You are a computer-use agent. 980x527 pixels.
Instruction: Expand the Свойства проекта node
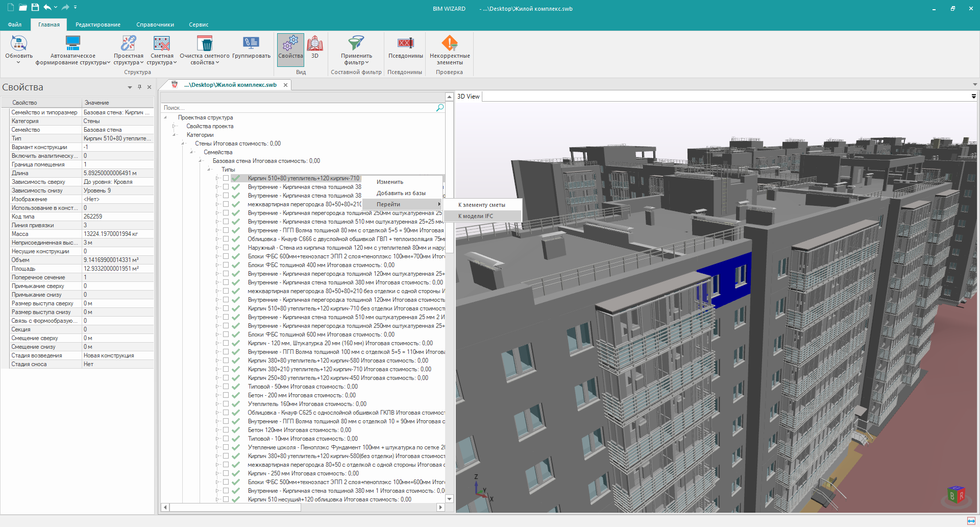174,126
